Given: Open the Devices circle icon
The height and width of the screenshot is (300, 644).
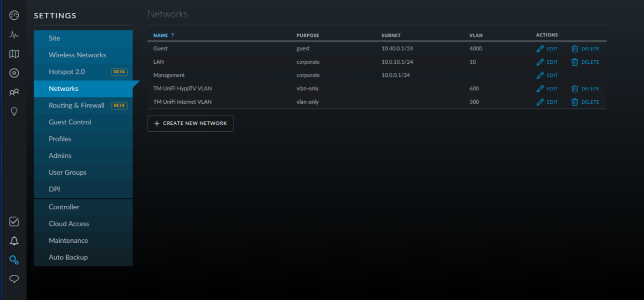Looking at the screenshot, I should click(x=14, y=73).
